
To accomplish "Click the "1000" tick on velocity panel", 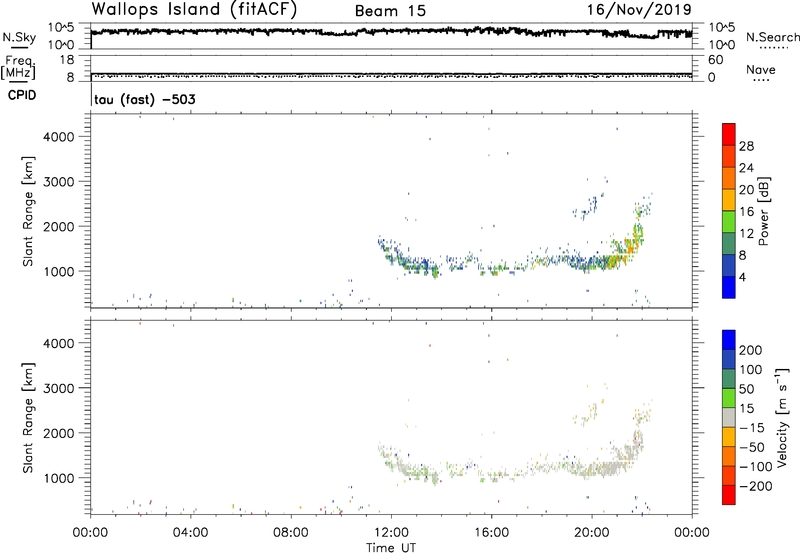I will point(59,478).
